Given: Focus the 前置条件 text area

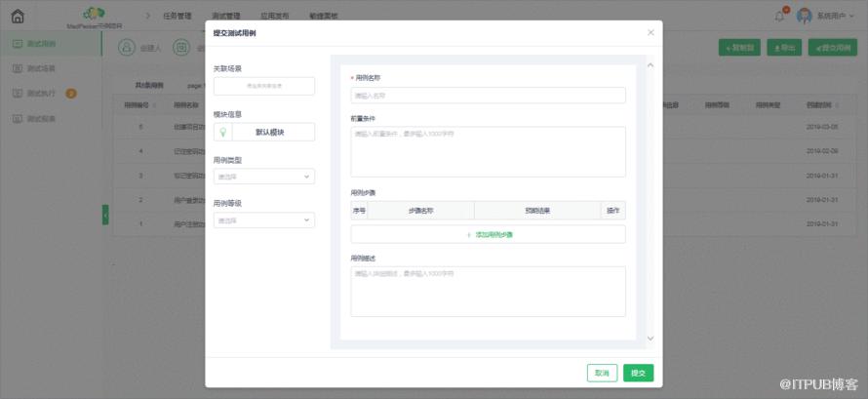Looking at the screenshot, I should pos(488,151).
